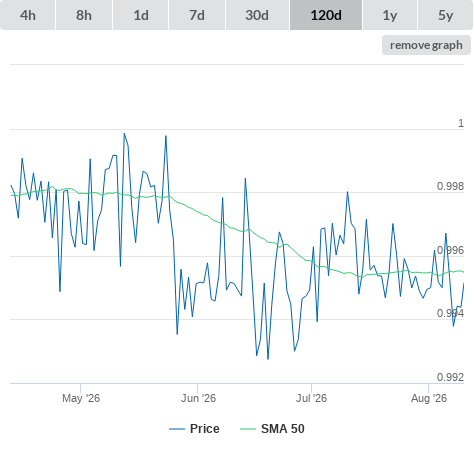Click the blue Price legend line swatch
Screen dimensions: 474x455
tap(177, 429)
